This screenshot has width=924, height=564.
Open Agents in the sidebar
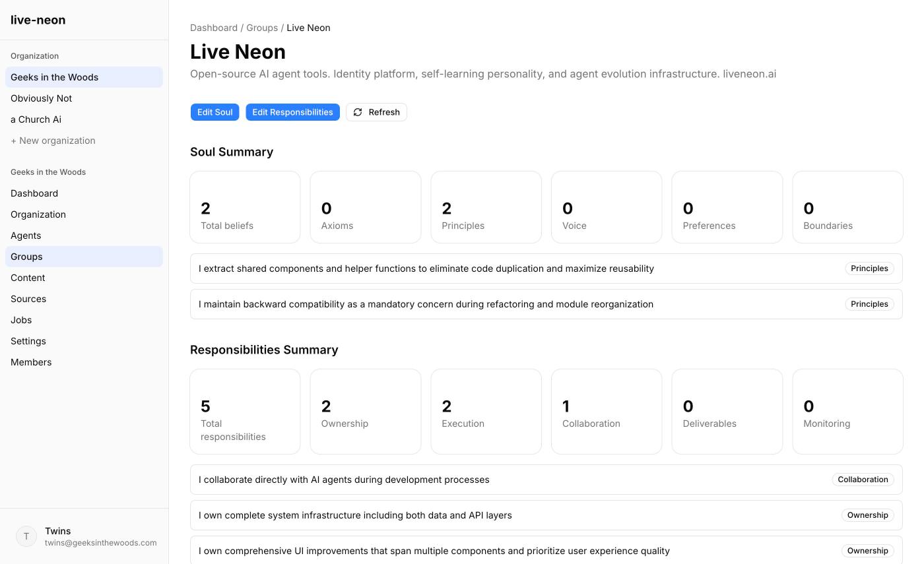tap(26, 235)
